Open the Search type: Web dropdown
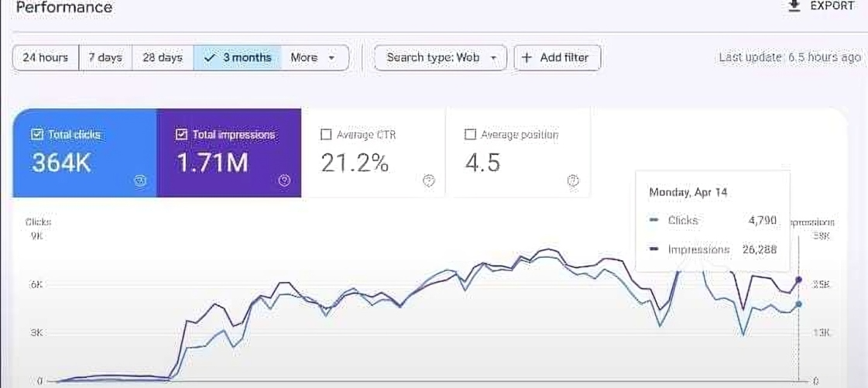This screenshot has height=388, width=868. [x=440, y=57]
